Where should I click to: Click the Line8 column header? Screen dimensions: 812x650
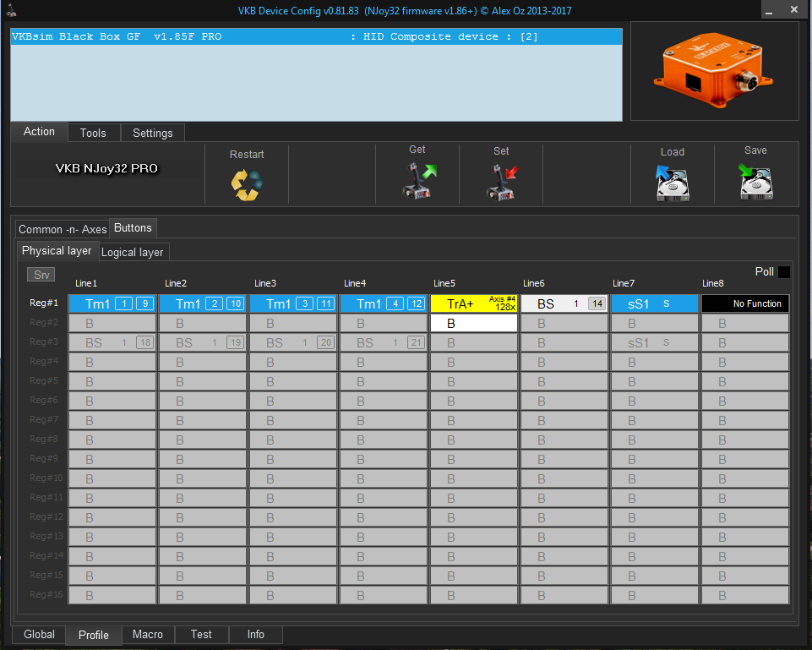coord(712,283)
